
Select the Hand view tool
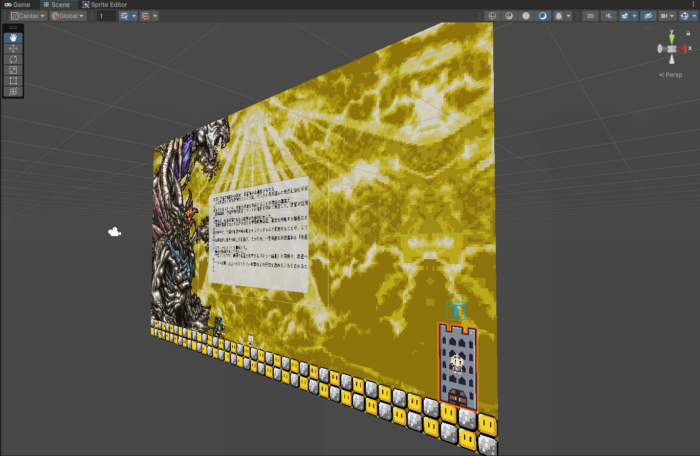tap(13, 38)
